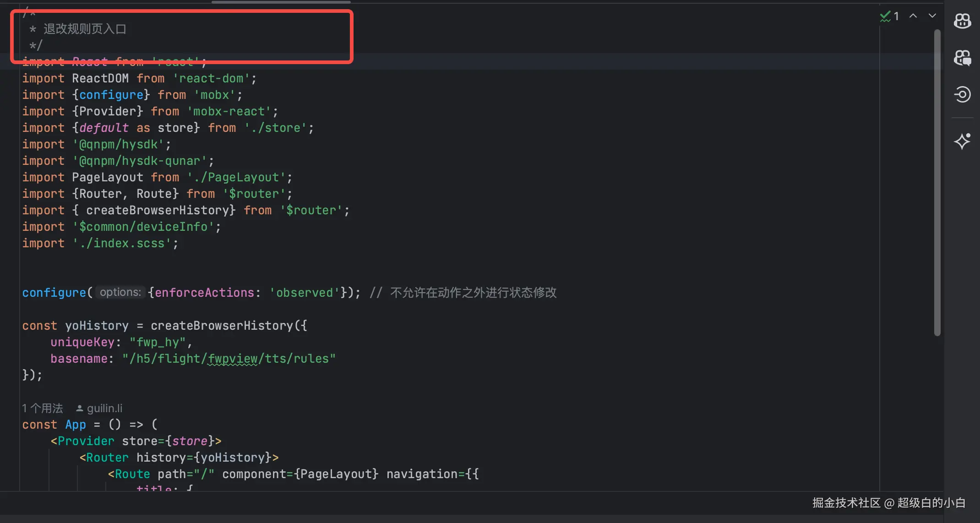The width and height of the screenshot is (980, 523).
Task: Click the './PageLayout' import path string
Action: (x=236, y=177)
